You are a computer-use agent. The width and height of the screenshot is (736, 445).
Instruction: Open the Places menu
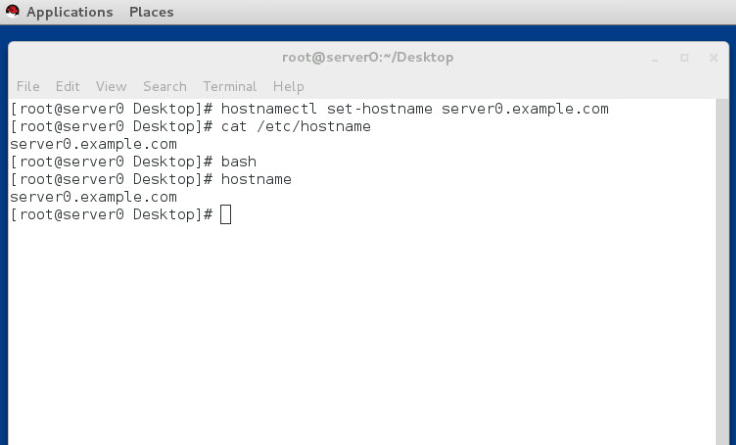pos(151,12)
